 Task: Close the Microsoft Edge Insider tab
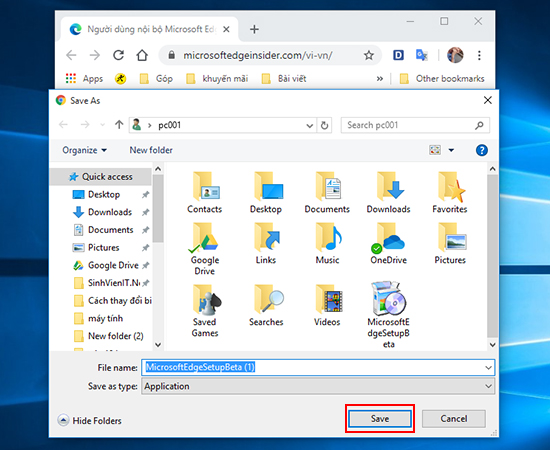tap(227, 29)
